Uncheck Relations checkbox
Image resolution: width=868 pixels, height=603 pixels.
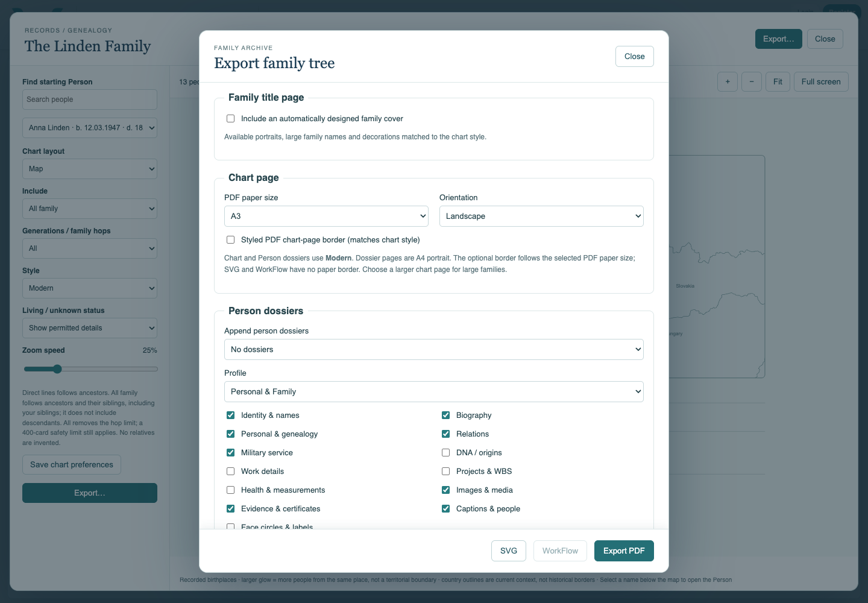[x=445, y=434]
